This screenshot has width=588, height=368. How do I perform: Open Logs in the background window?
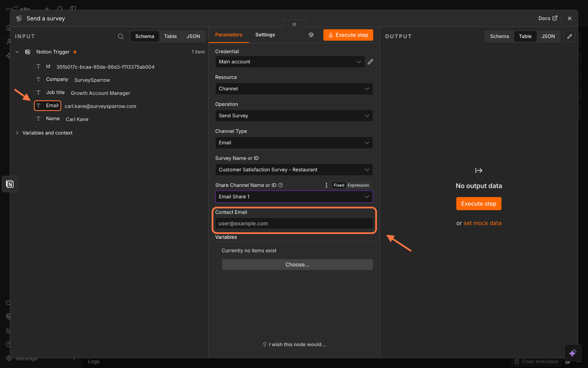(94, 361)
